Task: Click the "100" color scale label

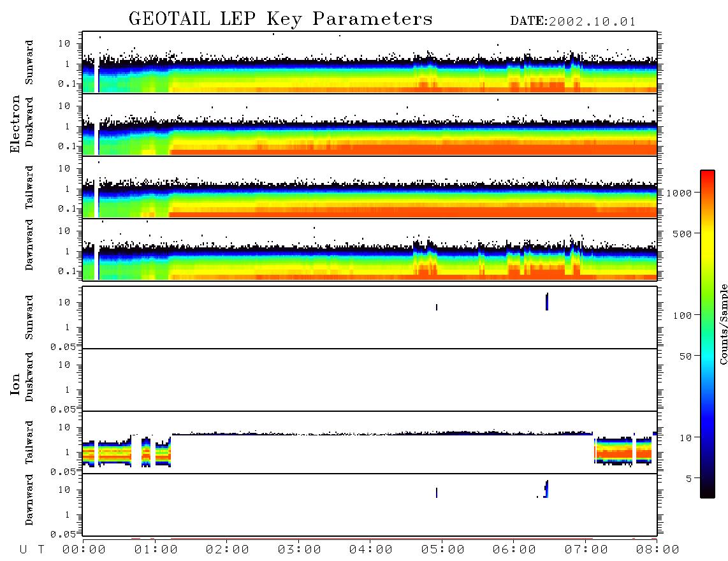Action: [x=683, y=316]
